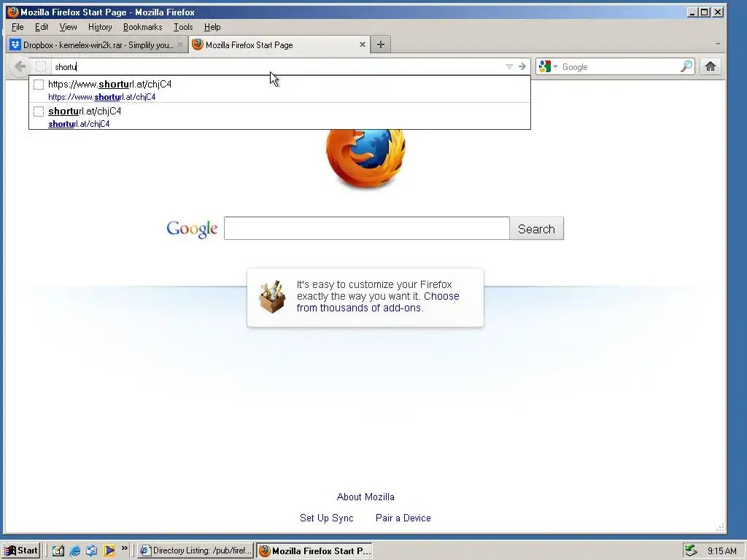Click the Pair a Device link

click(x=403, y=518)
